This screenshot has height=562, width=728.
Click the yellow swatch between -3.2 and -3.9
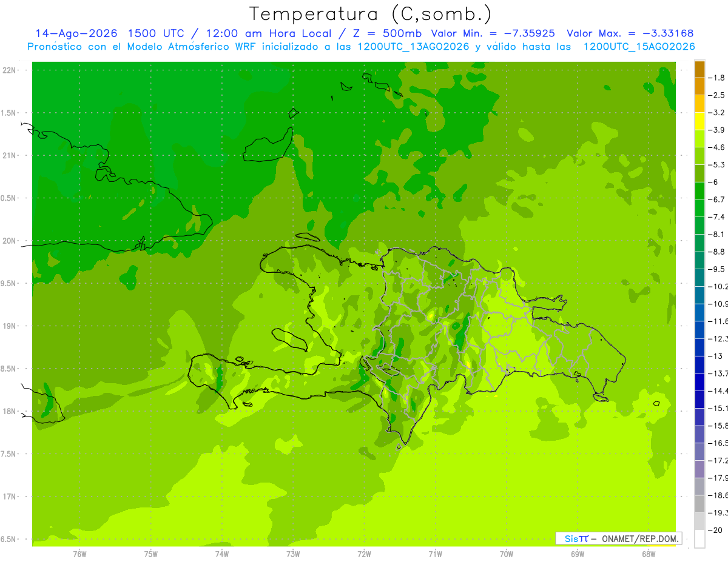pyautogui.click(x=699, y=121)
